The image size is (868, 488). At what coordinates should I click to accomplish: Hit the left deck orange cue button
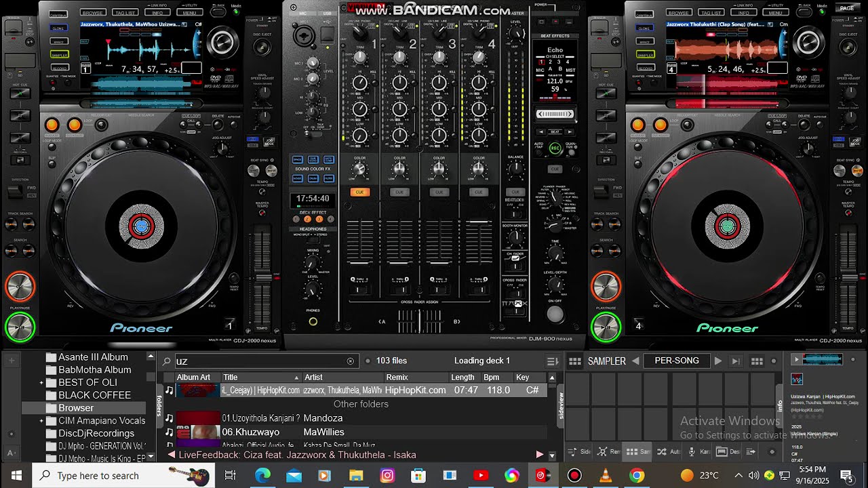[20, 287]
